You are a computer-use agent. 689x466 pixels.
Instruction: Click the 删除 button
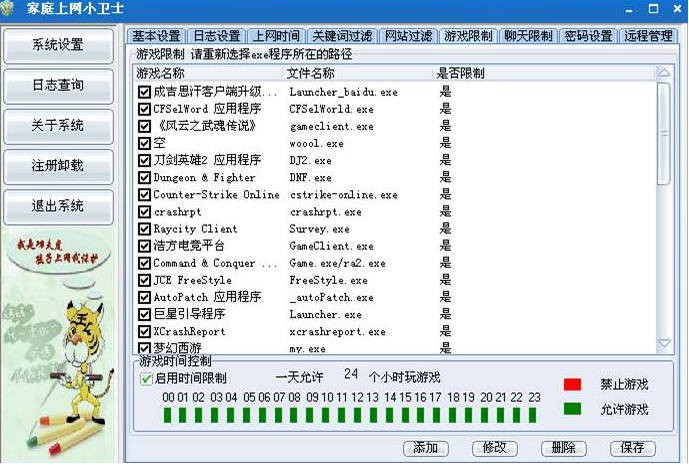(564, 448)
